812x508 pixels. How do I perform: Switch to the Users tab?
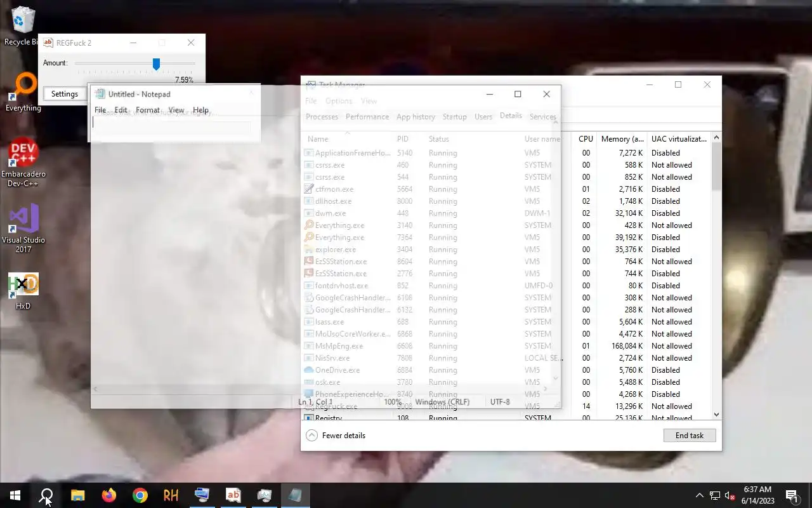[483, 117]
